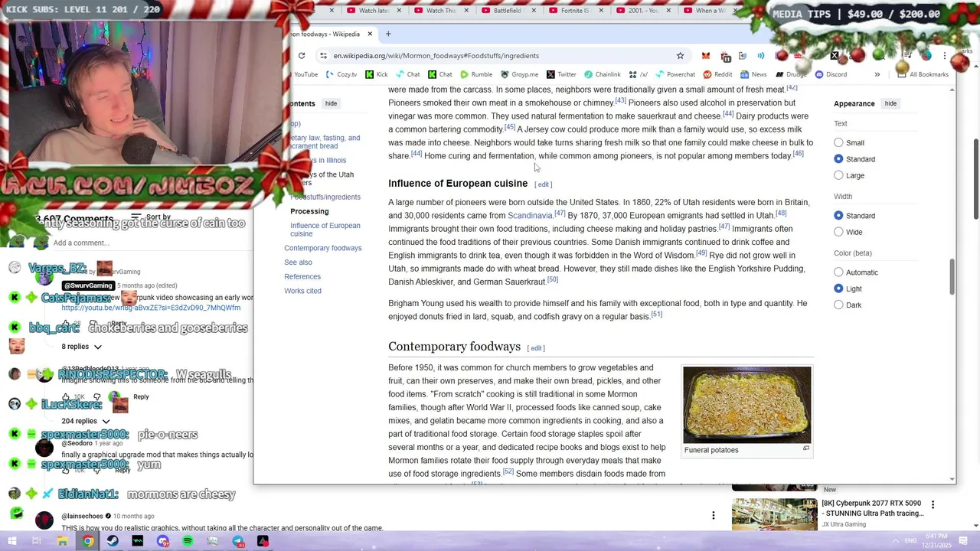Follow the Scandinavia link
980x551 pixels.
coord(530,216)
